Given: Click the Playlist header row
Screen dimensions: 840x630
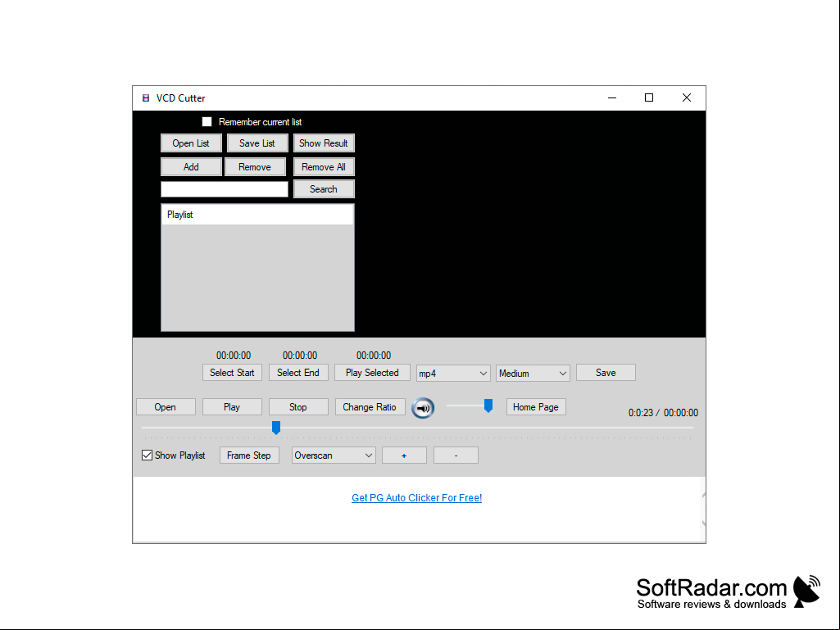Looking at the screenshot, I should [x=257, y=215].
